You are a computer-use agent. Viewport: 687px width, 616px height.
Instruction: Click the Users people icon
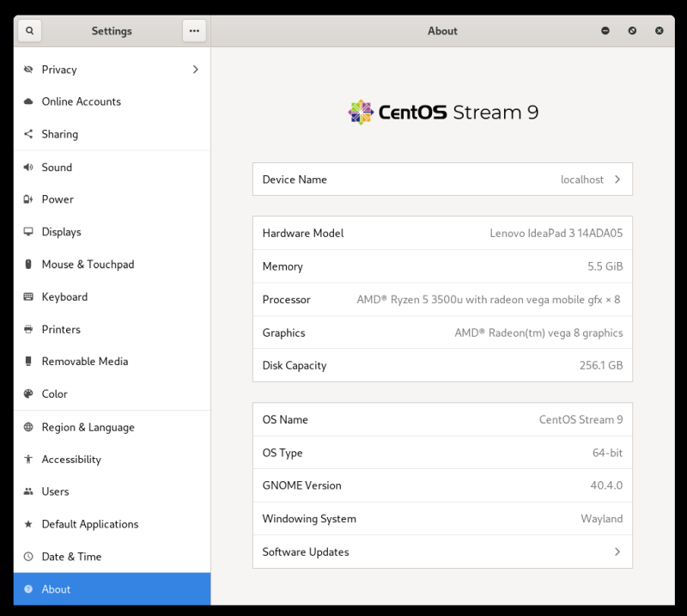point(28,491)
